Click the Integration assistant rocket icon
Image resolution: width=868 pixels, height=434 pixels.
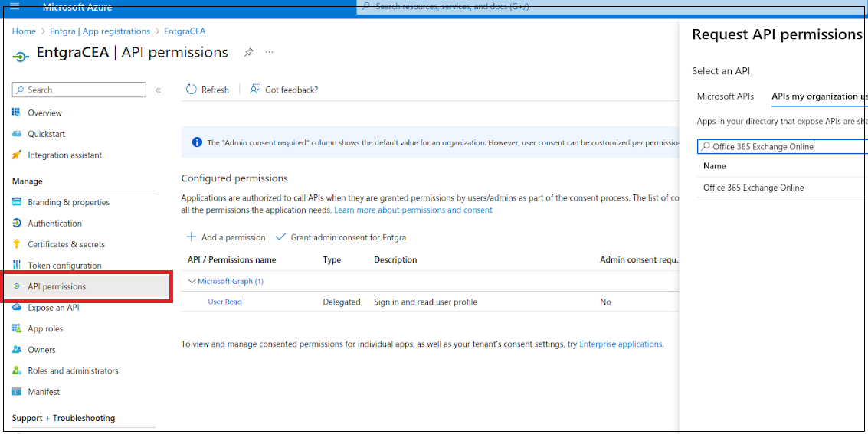(x=17, y=155)
